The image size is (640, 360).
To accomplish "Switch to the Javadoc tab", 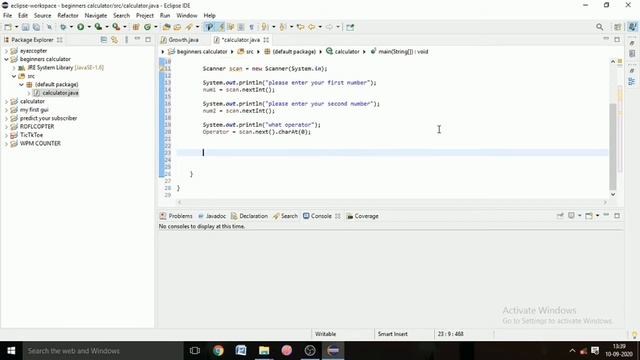I will pos(212,216).
